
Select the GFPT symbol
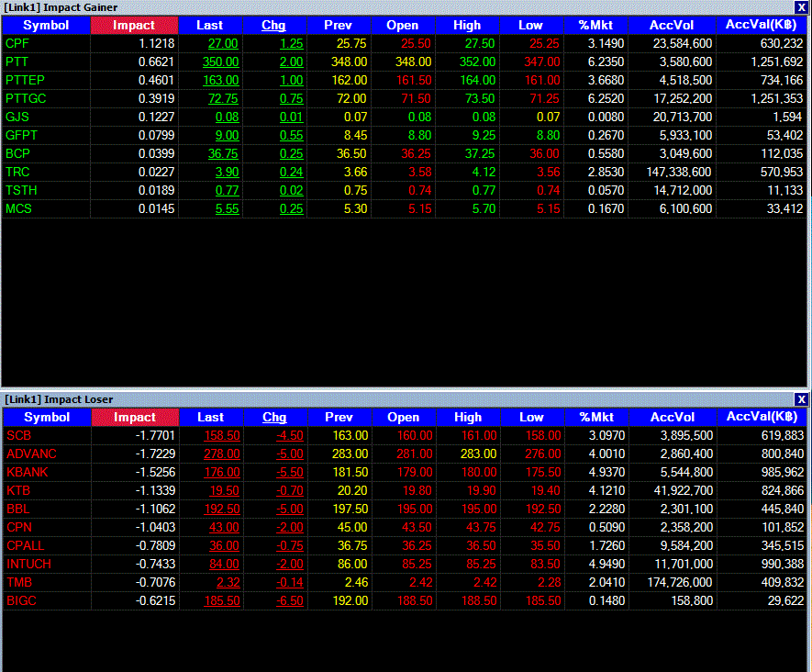(22, 135)
